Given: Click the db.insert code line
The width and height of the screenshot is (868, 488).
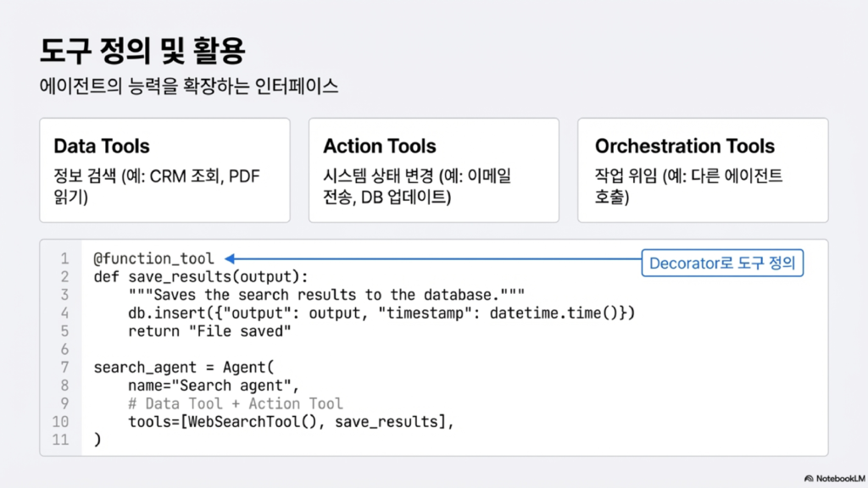Looking at the screenshot, I should click(381, 313).
